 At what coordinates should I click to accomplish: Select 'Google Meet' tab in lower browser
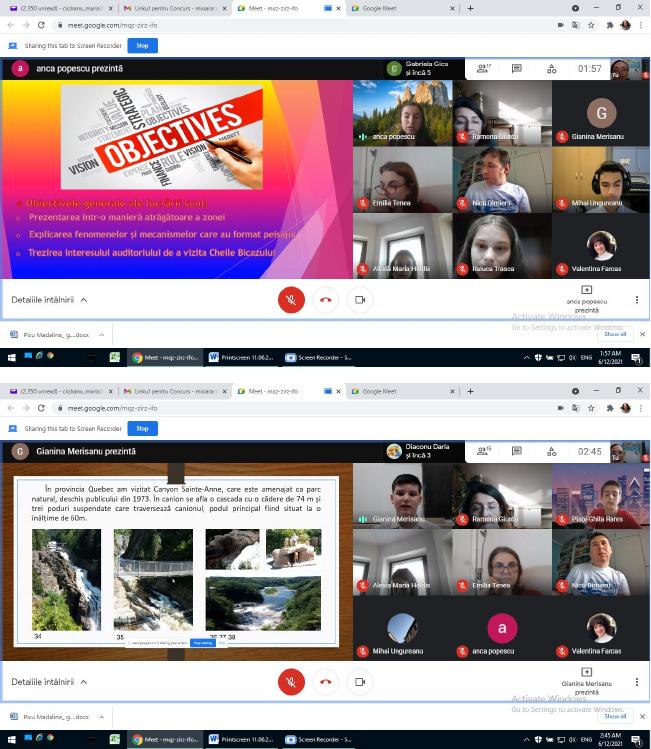point(403,391)
